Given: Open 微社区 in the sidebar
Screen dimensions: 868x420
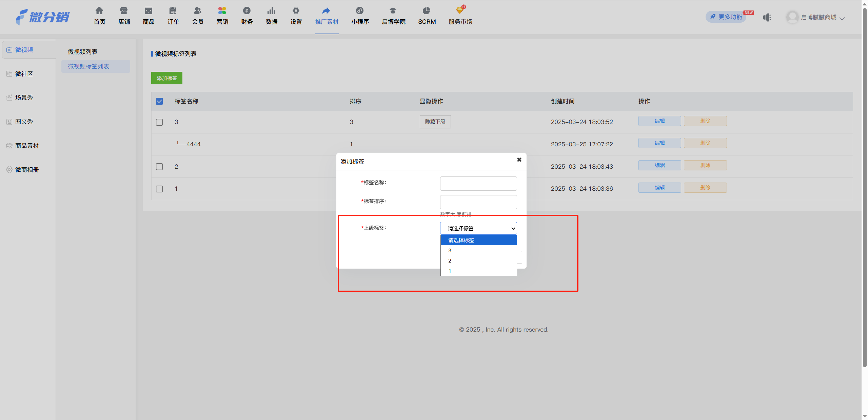Looking at the screenshot, I should [24, 74].
